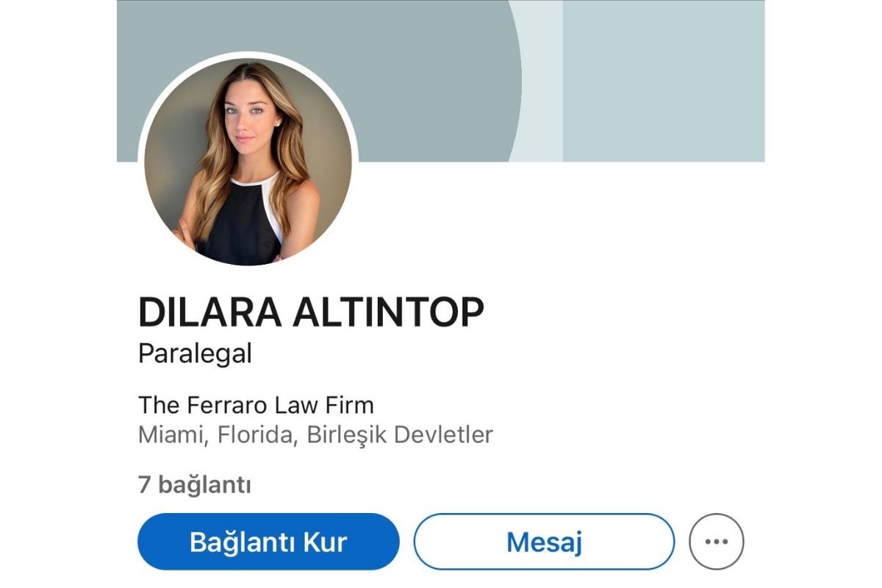Open the circular profile photo

tap(248, 162)
